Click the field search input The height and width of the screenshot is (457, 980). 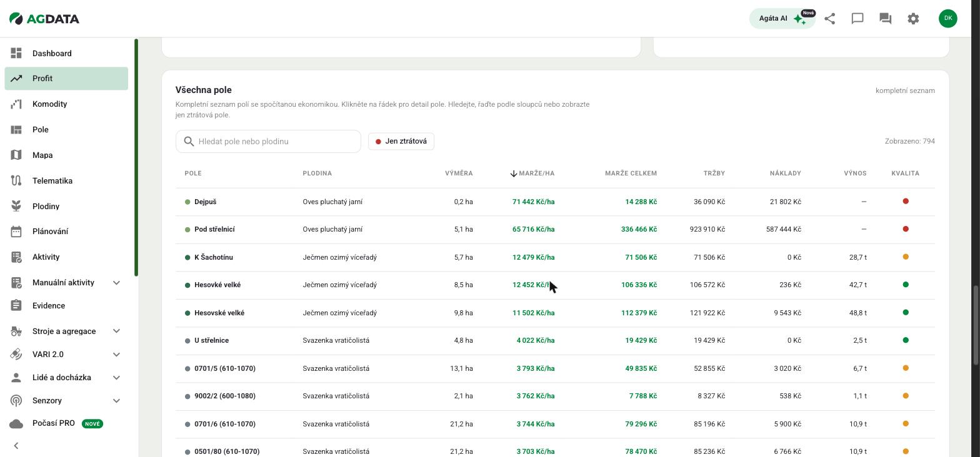268,141
